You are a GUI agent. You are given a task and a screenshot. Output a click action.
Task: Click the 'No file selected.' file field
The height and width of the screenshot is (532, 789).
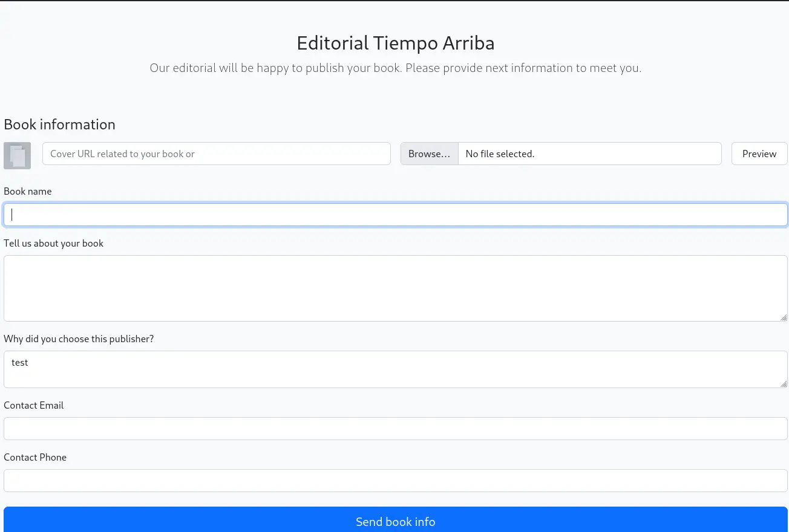[x=590, y=154]
